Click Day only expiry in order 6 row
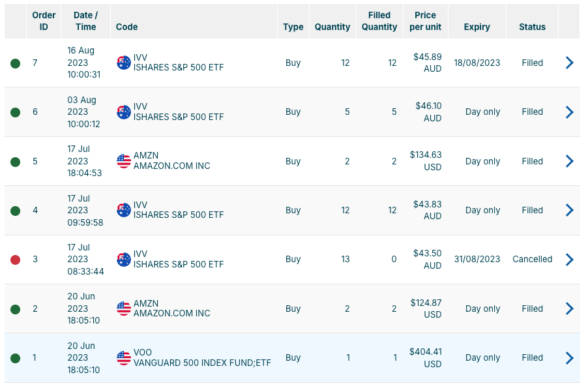The image size is (588, 392). 482,112
